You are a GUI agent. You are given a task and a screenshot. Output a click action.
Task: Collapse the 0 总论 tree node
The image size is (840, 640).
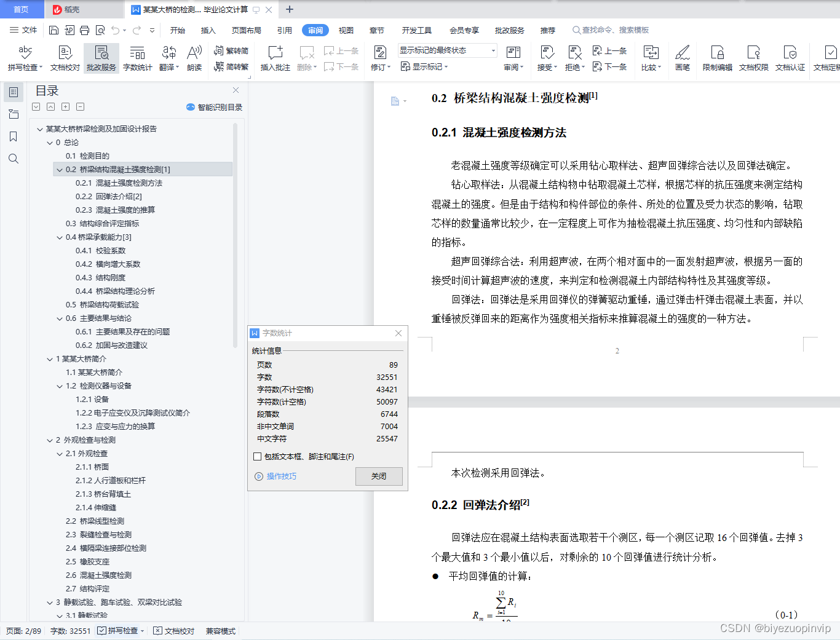50,143
